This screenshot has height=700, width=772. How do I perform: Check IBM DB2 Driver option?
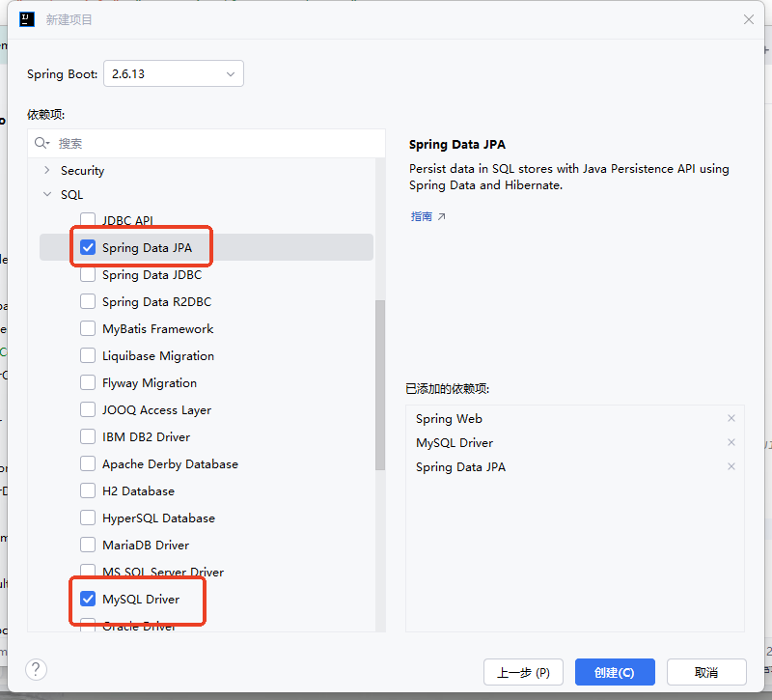coord(88,437)
